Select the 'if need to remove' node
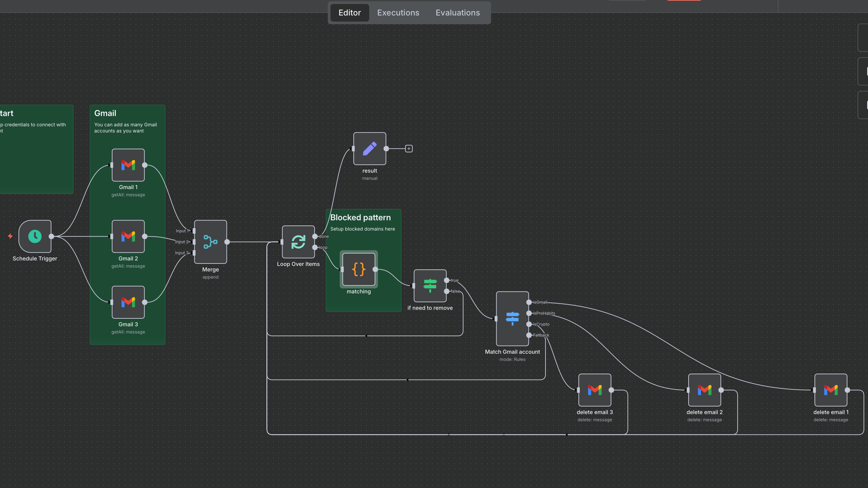 pyautogui.click(x=430, y=286)
